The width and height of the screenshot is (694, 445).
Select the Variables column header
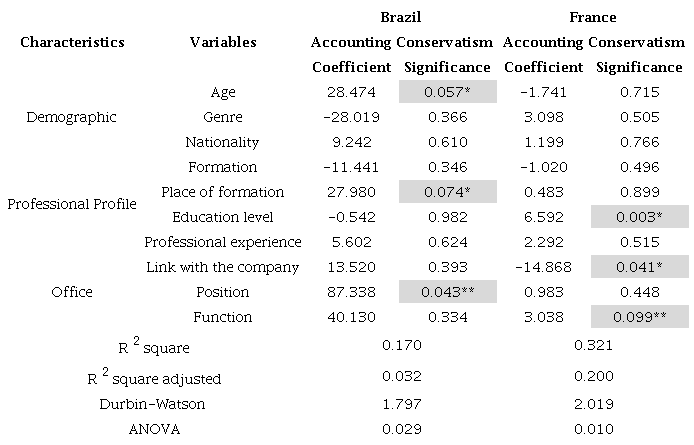tap(222, 42)
